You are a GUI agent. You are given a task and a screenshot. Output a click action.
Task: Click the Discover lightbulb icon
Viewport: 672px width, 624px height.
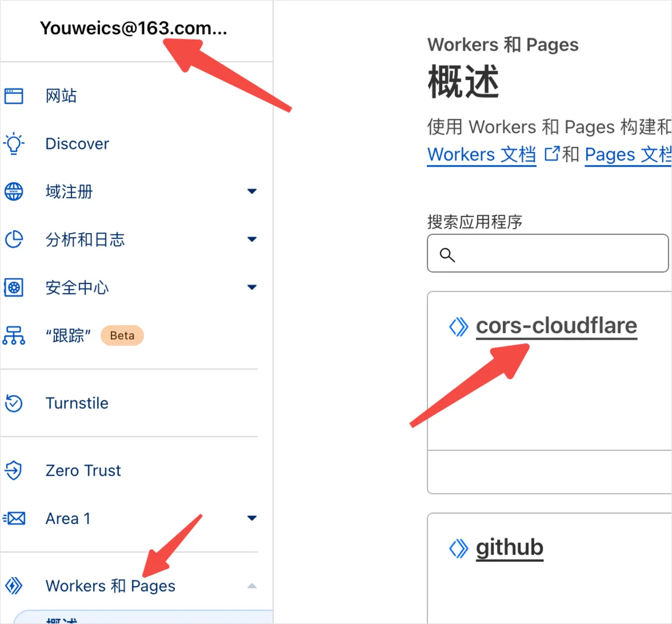pyautogui.click(x=13, y=143)
